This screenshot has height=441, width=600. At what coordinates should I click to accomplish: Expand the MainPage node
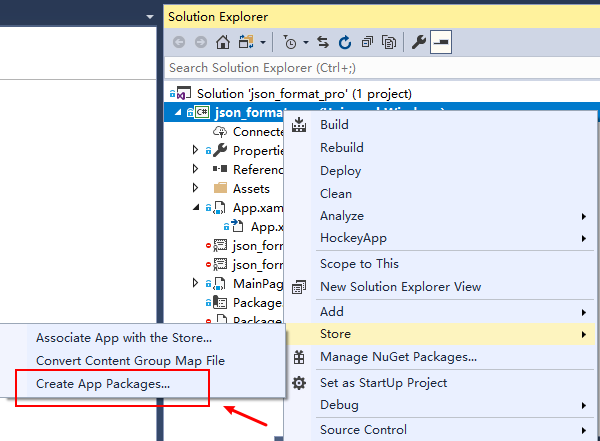pyautogui.click(x=196, y=283)
